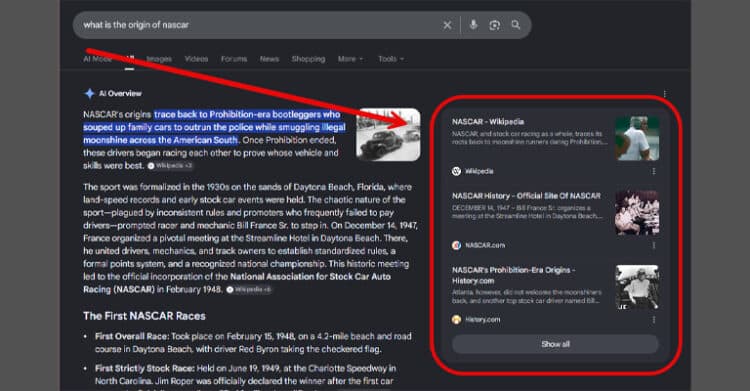Click the AI Overview label text
The width and height of the screenshot is (750, 391).
[120, 93]
